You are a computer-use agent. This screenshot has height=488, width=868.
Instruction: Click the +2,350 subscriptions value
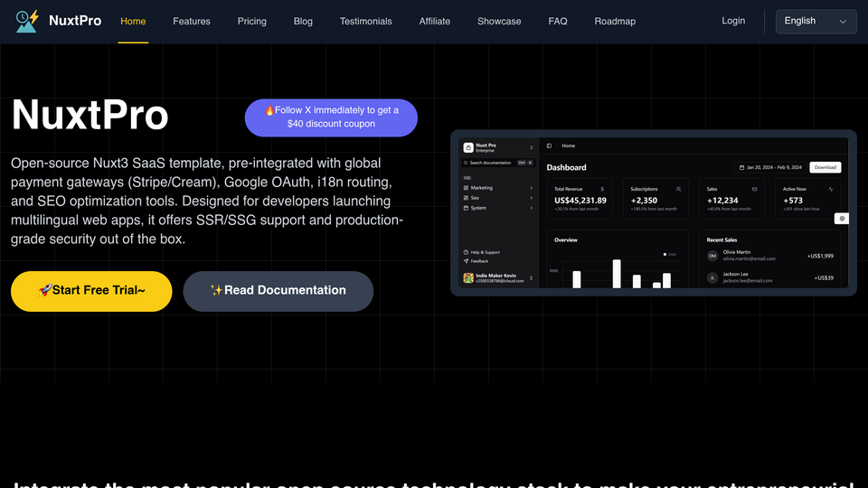pyautogui.click(x=644, y=201)
